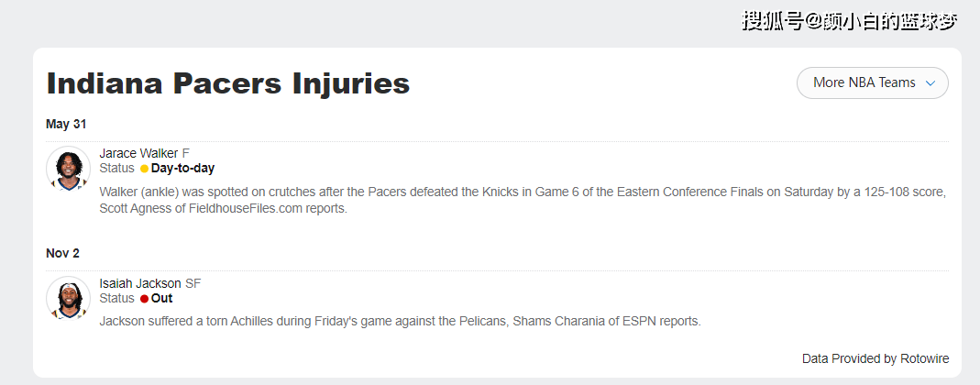Open Isaiah Jackson's player name link

tap(139, 283)
